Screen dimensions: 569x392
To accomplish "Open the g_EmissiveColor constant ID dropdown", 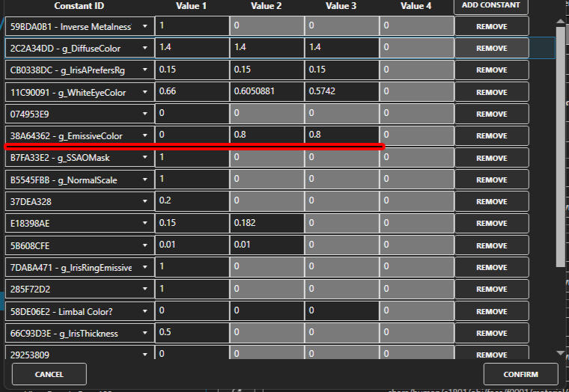I will [x=145, y=136].
